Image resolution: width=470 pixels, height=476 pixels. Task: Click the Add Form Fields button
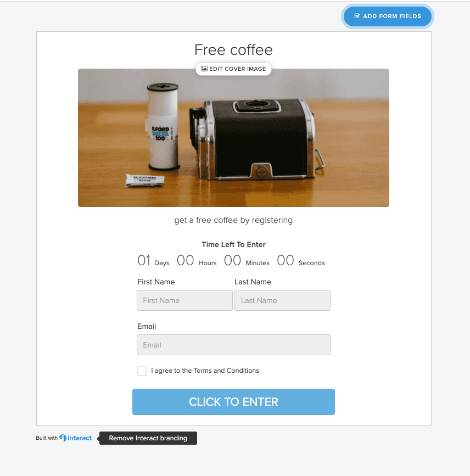pos(388,16)
